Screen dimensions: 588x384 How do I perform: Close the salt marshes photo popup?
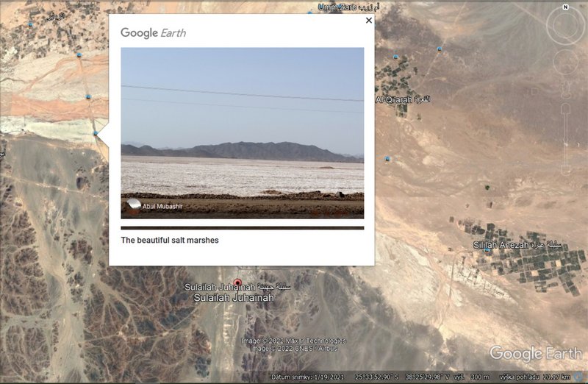pos(369,21)
